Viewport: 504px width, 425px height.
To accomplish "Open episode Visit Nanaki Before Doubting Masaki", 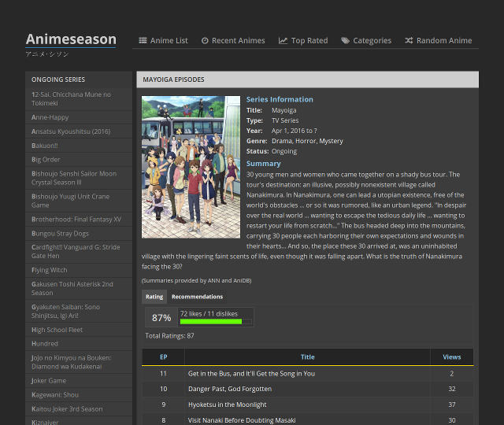I will coord(242,420).
